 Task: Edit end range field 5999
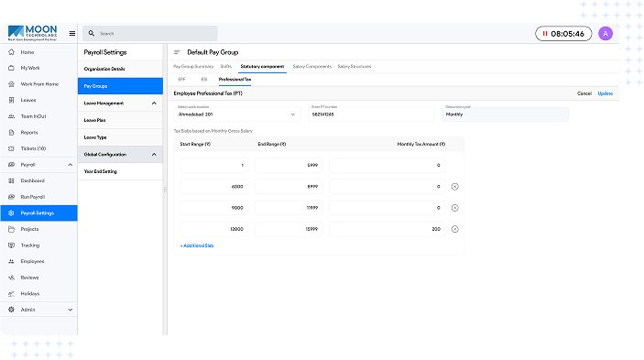(x=289, y=166)
